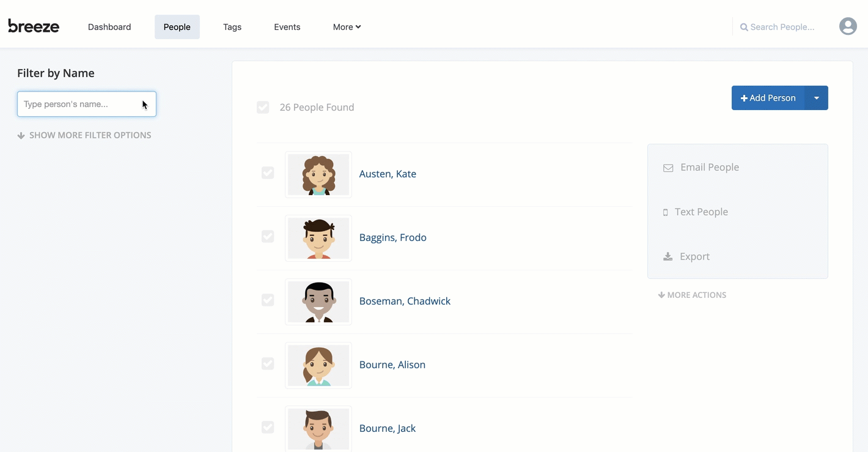This screenshot has width=868, height=452.
Task: Toggle checkbox for Bourne, Alison
Action: coord(268,363)
